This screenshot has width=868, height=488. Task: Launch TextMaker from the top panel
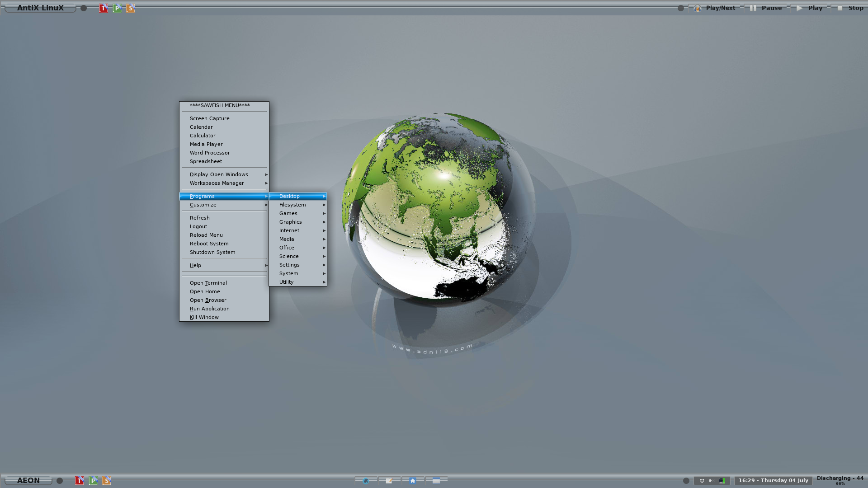tap(104, 8)
